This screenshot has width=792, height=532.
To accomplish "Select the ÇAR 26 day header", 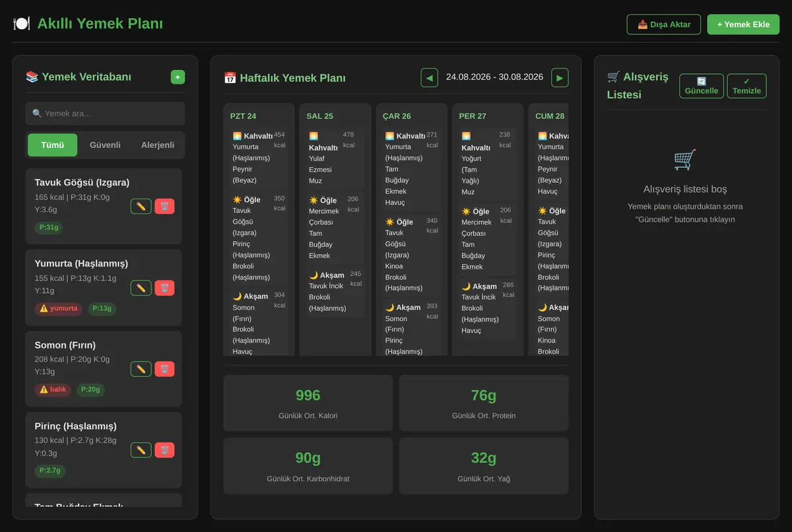I will (x=397, y=116).
